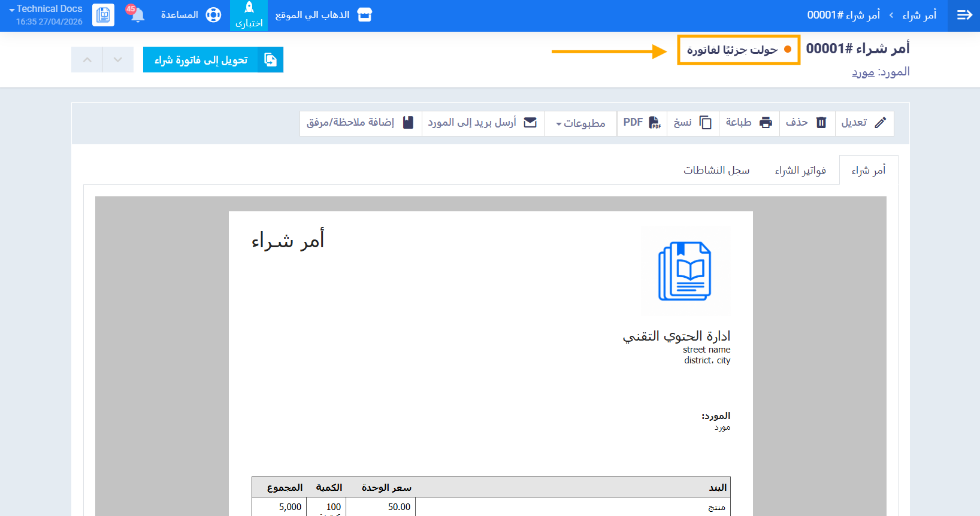
Task: Open the supplier link مورد
Action: coord(863,72)
